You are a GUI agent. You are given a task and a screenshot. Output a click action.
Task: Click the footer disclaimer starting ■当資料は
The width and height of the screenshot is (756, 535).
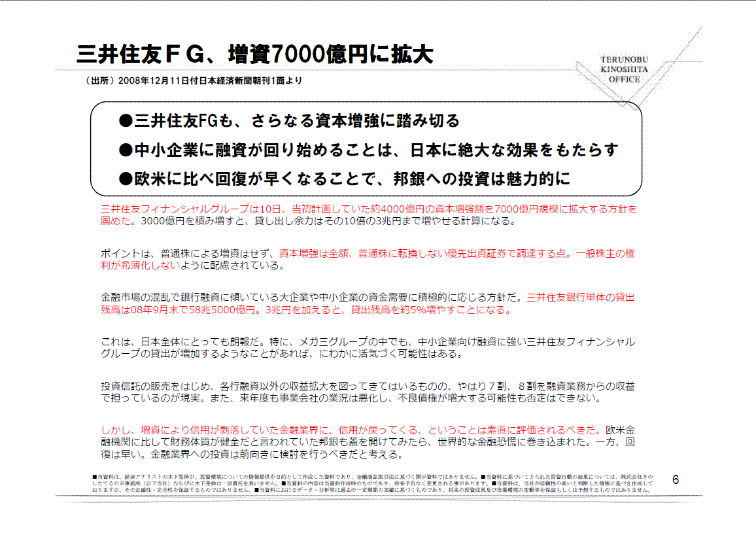pos(373,483)
